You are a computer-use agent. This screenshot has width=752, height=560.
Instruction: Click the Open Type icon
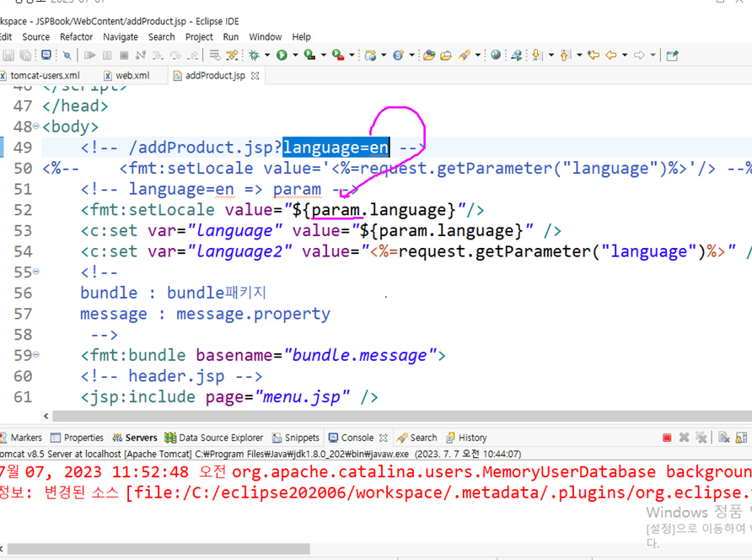pyautogui.click(x=429, y=55)
